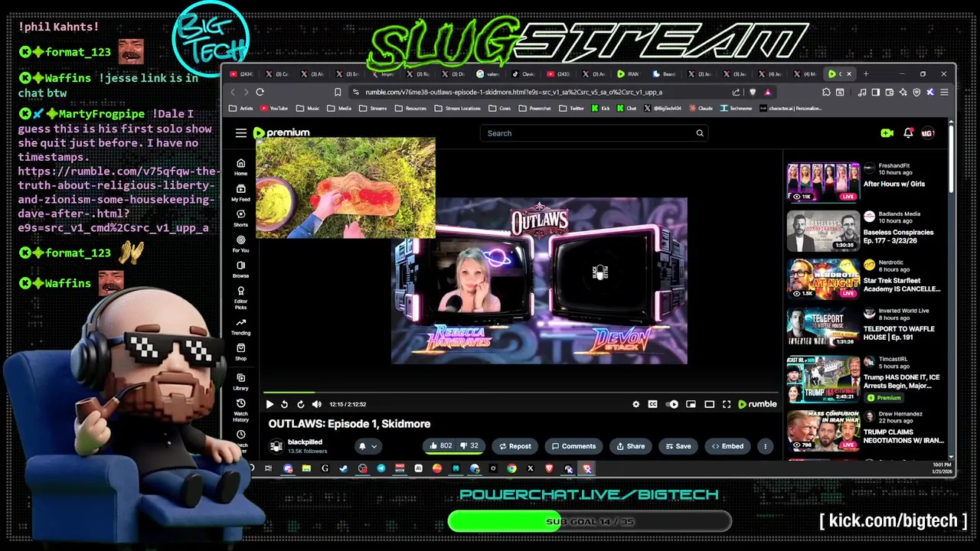This screenshot has height=551, width=980.
Task: Click the Rumble premium logo
Action: (281, 133)
